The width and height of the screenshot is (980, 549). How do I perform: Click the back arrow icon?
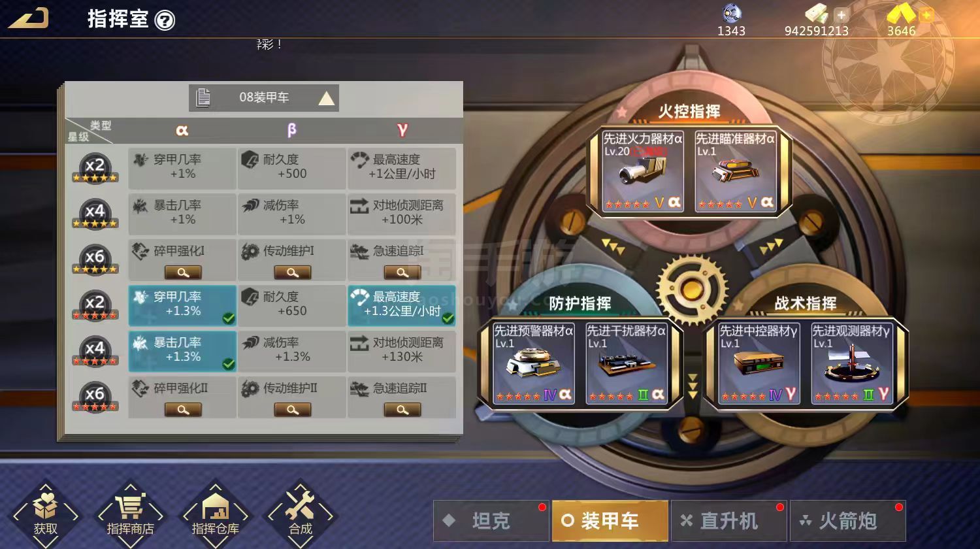click(x=28, y=18)
